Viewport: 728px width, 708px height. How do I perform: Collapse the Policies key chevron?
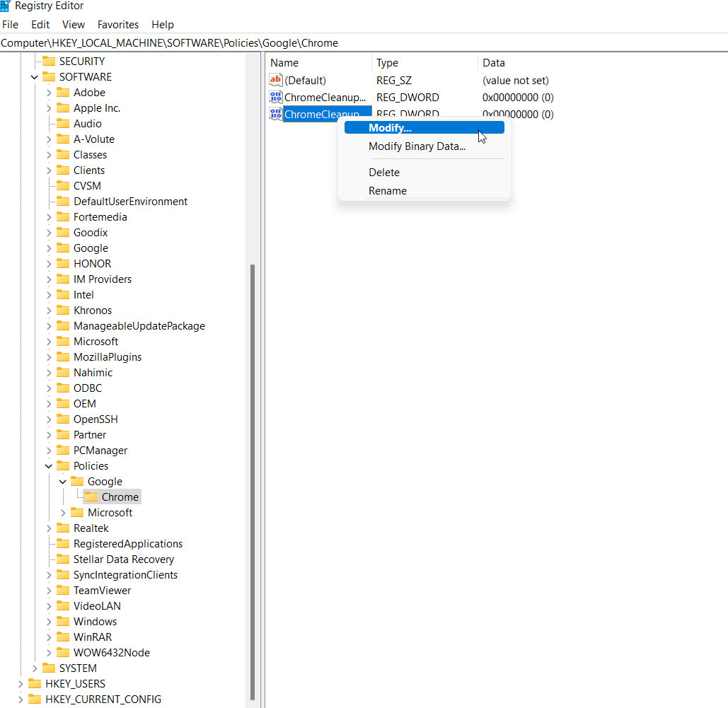(x=48, y=466)
